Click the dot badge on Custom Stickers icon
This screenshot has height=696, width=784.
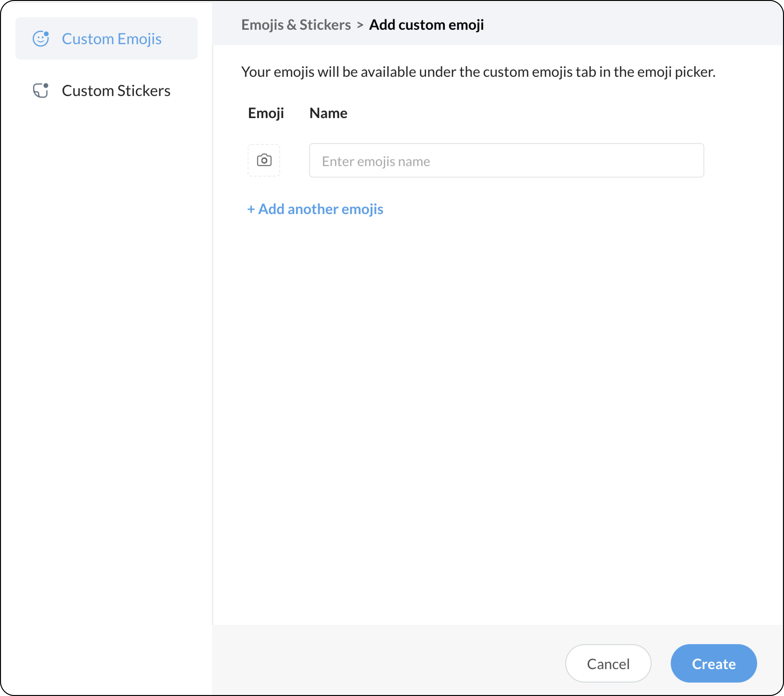tap(46, 86)
